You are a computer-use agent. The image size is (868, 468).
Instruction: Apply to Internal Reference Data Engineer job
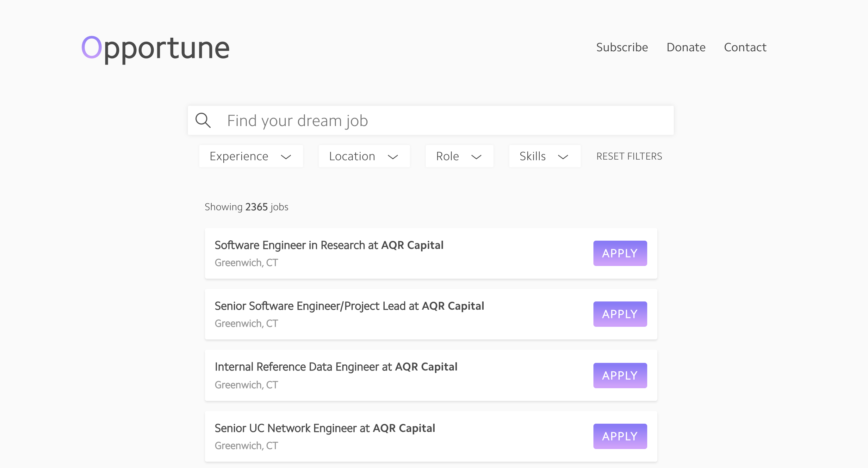coord(619,375)
